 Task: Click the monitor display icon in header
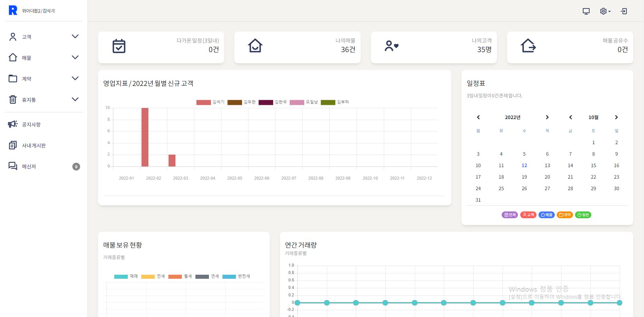pyautogui.click(x=586, y=11)
